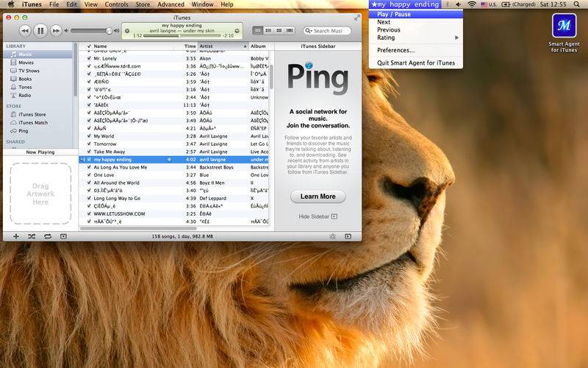Click the song progress bar in the display

pyautogui.click(x=182, y=35)
